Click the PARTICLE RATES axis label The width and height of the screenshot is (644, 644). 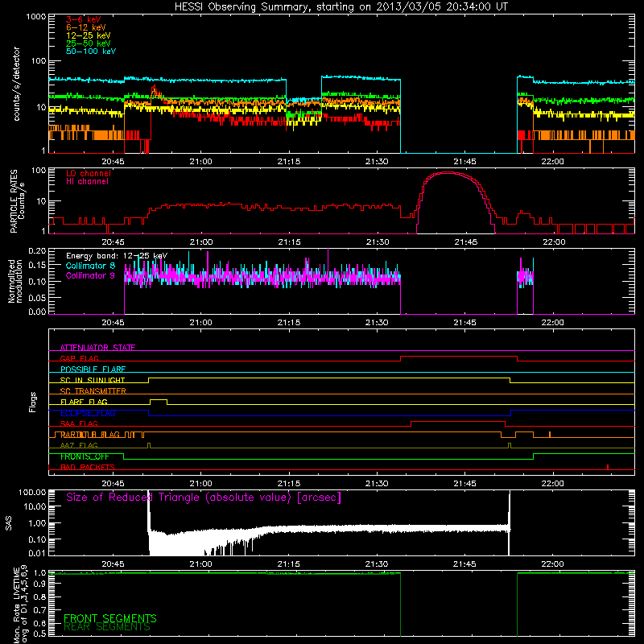pyautogui.click(x=14, y=201)
